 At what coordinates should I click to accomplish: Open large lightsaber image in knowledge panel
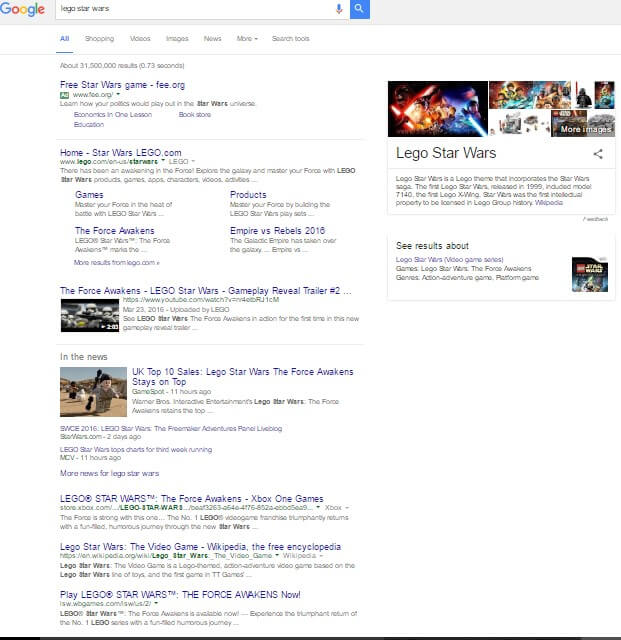tap(438, 109)
